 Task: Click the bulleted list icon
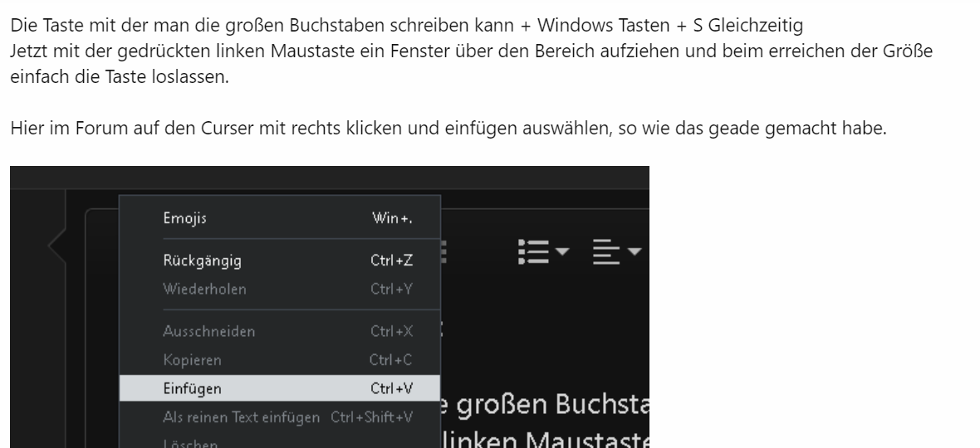(533, 251)
